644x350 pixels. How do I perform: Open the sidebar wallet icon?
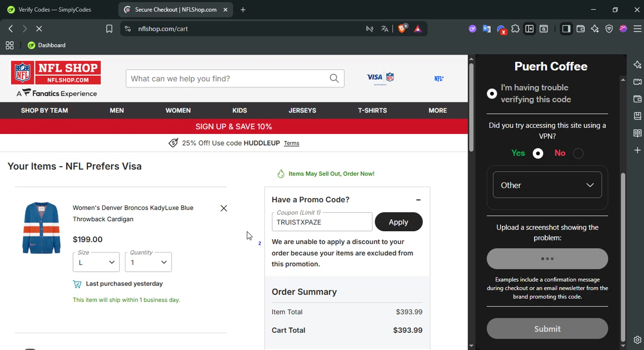638,99
